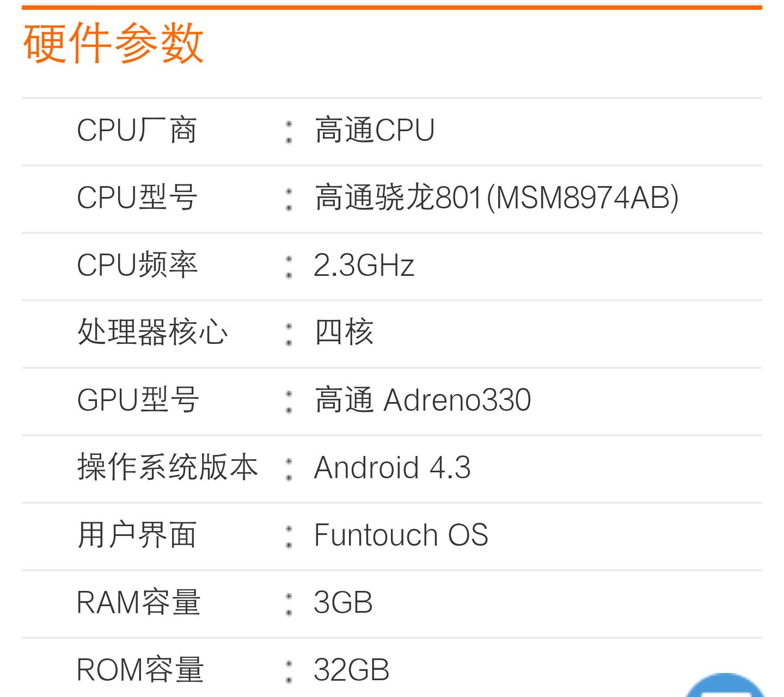Viewport: 784px width, 697px height.
Task: Tap the 操作系统版本 label
Action: 167,467
